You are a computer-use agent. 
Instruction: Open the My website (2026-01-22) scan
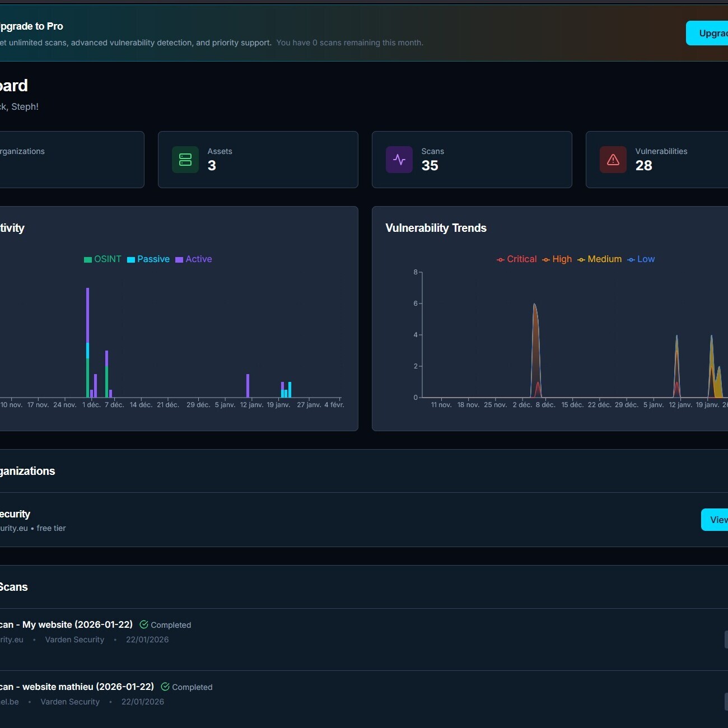click(67, 624)
